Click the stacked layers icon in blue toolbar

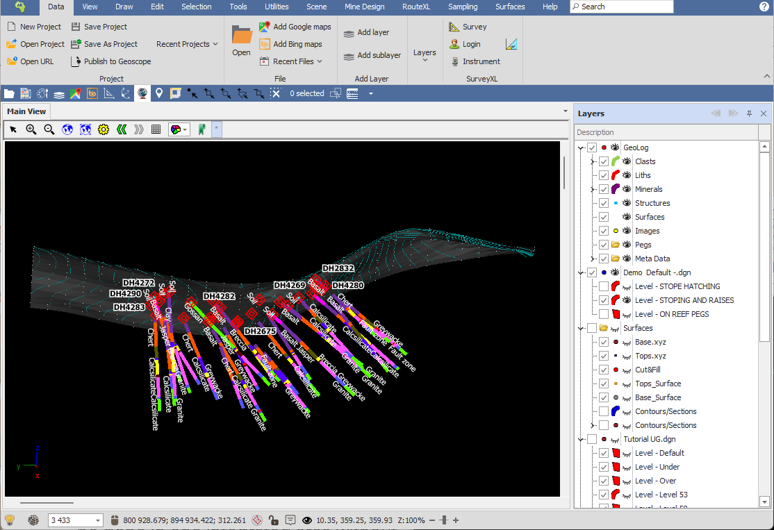coord(59,93)
